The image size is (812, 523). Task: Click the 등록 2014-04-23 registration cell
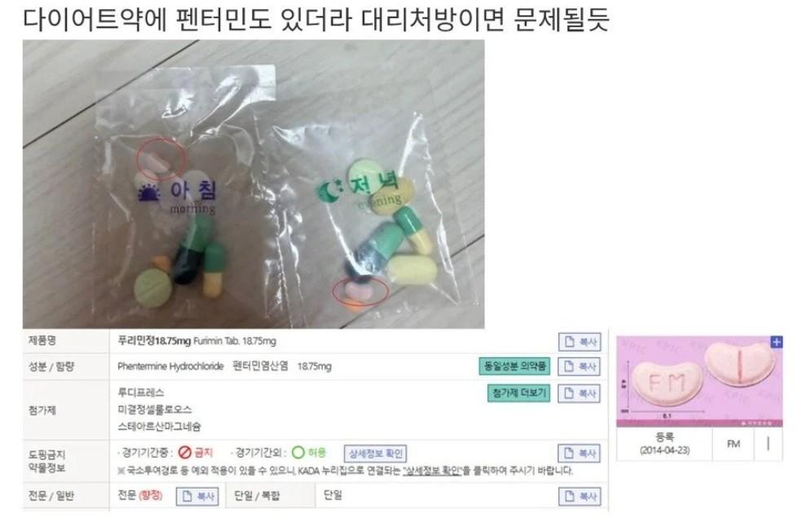(664, 444)
